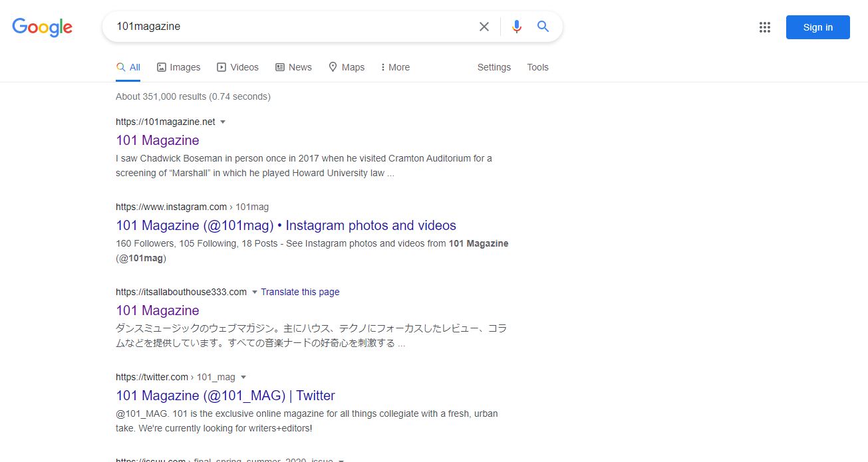The width and height of the screenshot is (868, 462).
Task: Open the 101 Magazine result from 101magazine.net
Action: pyautogui.click(x=158, y=140)
